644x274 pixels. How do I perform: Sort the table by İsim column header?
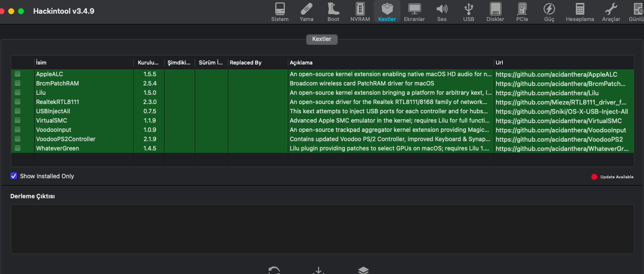[83, 63]
